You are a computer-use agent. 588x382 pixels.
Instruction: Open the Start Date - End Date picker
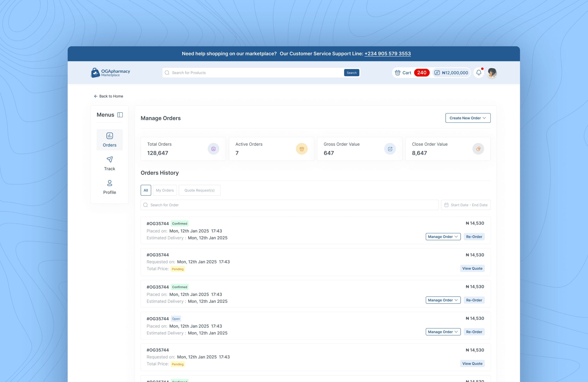point(466,205)
